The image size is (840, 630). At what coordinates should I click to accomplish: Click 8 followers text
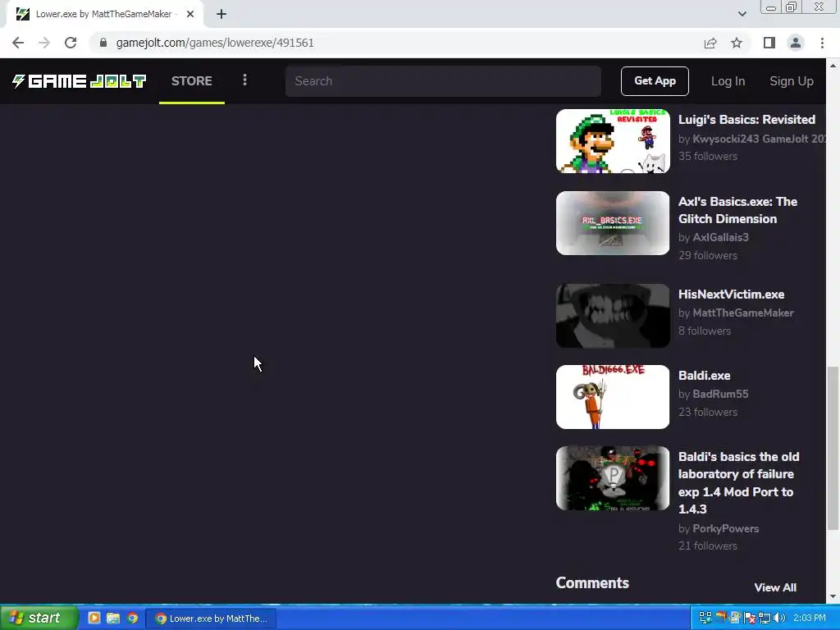pos(705,331)
